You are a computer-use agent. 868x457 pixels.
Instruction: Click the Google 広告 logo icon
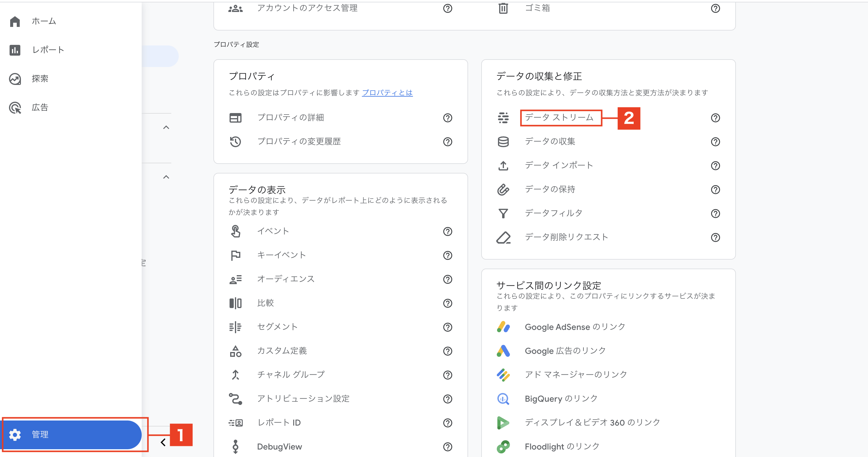[503, 351]
